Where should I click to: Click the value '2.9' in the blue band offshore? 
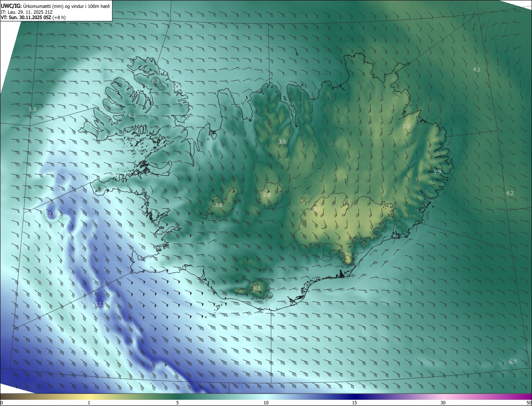click(52, 214)
